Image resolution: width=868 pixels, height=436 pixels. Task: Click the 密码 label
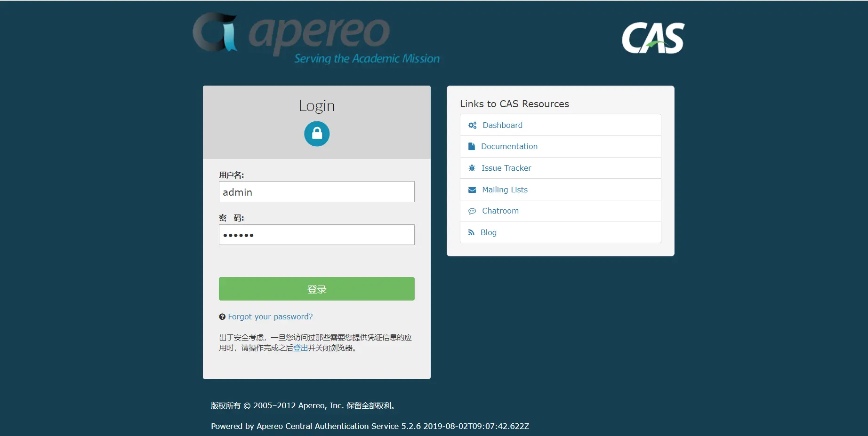(x=231, y=218)
